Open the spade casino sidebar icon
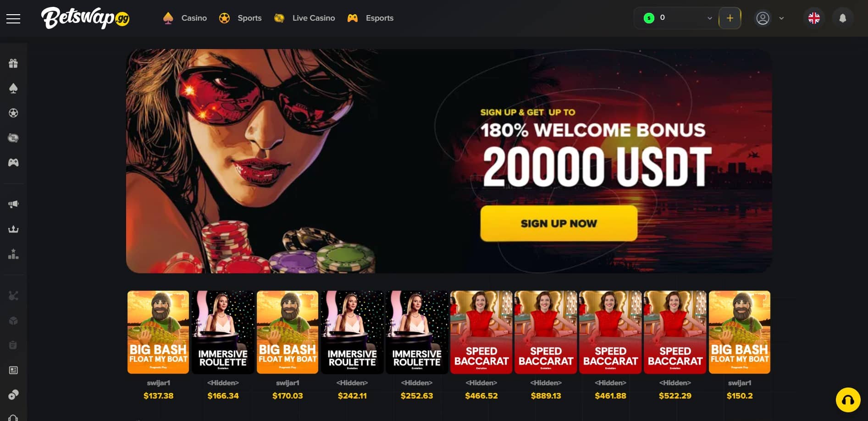The height and width of the screenshot is (421, 868). click(13, 88)
